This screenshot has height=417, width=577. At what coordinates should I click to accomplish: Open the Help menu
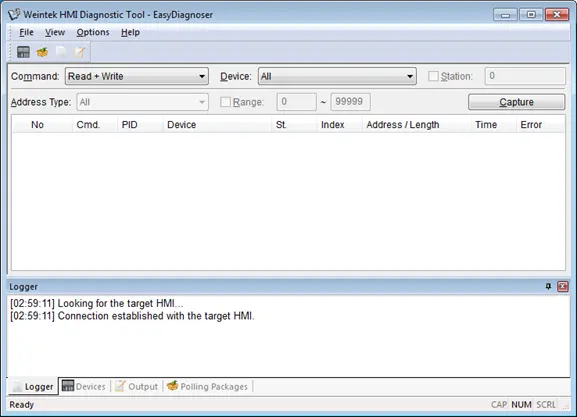pos(130,32)
